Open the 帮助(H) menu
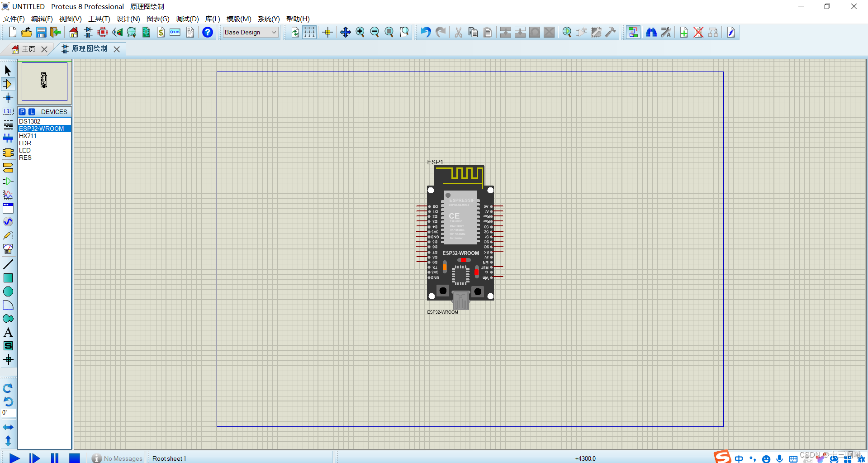868x463 pixels. click(298, 19)
